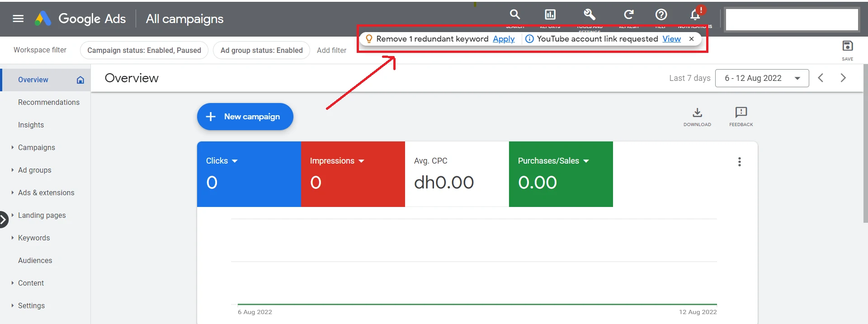Open the Search magnifier tool
Viewport: 868px width, 324px height.
click(x=515, y=14)
